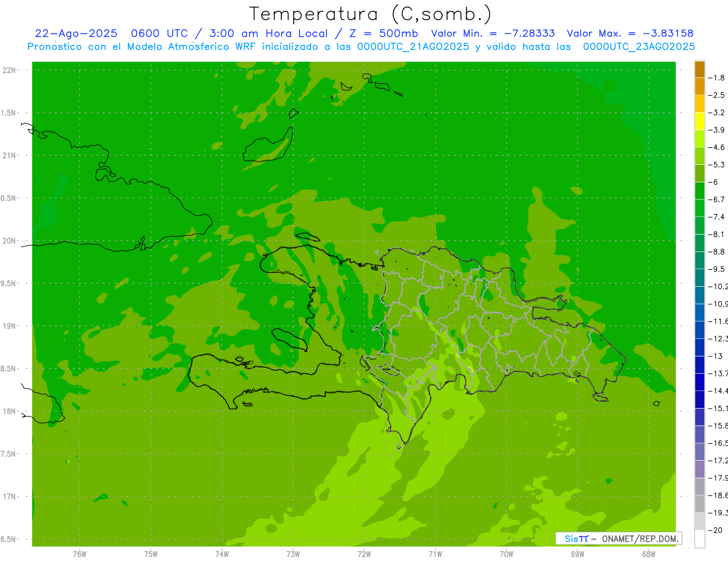Click the "22N" latitude label
This screenshot has width=728, height=562.
click(10, 70)
